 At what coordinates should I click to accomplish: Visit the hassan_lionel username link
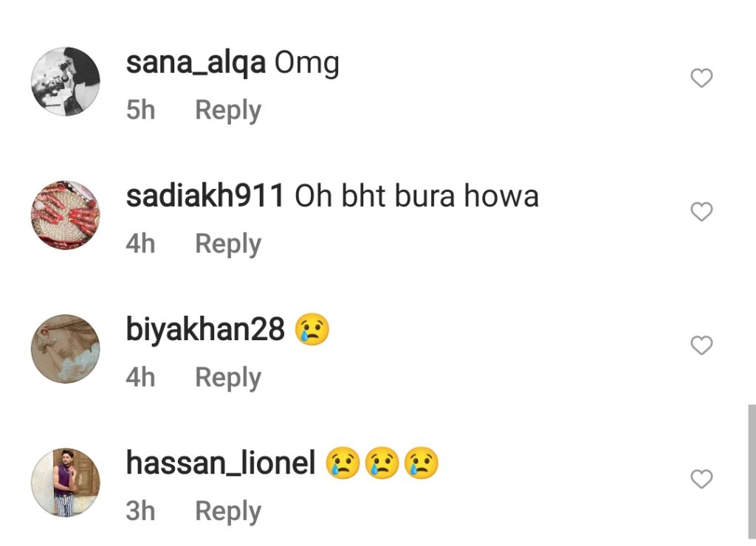[221, 463]
